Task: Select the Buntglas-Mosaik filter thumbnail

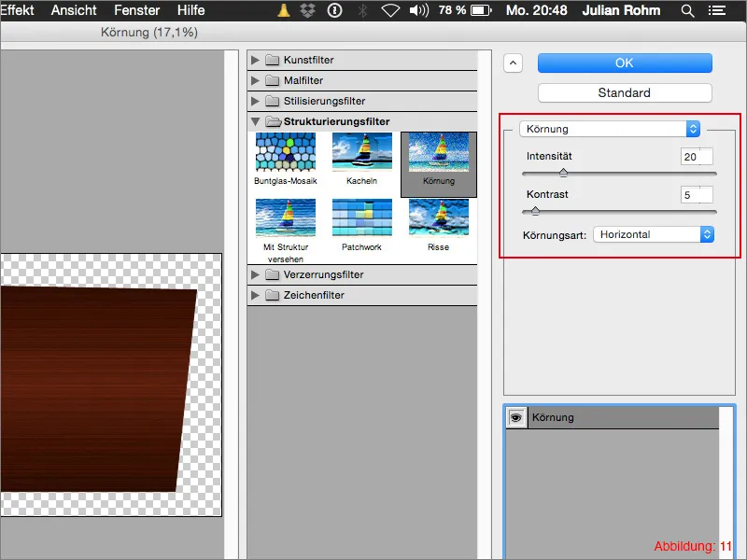Action: (286, 153)
